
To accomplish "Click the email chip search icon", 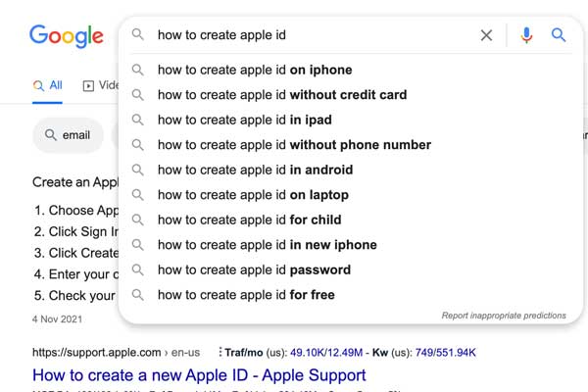I will pos(50,135).
